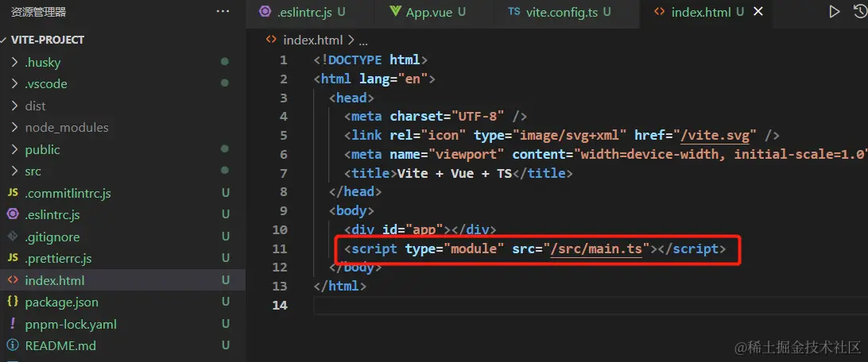Viewport: 868px width, 362px height.
Task: Follow the /src/main.ts link in line 11
Action: click(x=596, y=248)
